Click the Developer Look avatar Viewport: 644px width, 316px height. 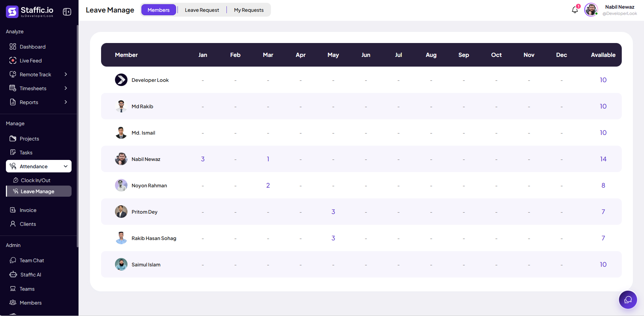121,80
